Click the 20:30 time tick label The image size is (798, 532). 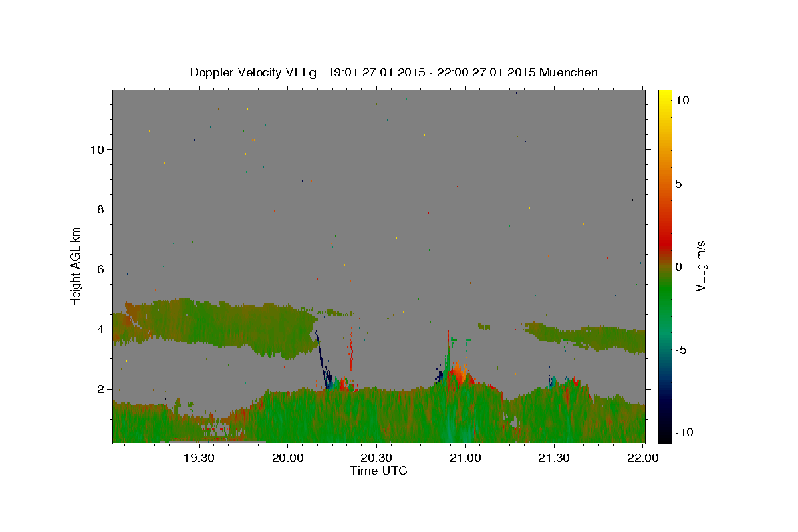pyautogui.click(x=376, y=458)
